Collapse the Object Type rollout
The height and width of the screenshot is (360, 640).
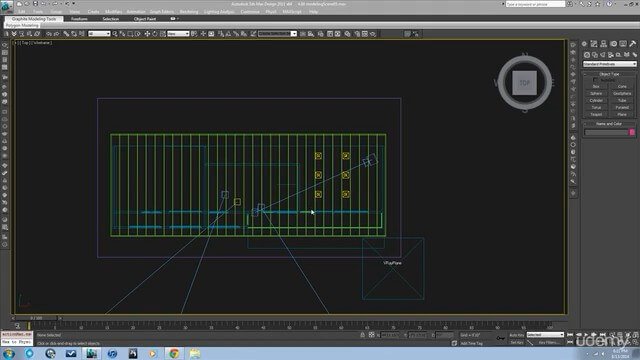coord(609,74)
